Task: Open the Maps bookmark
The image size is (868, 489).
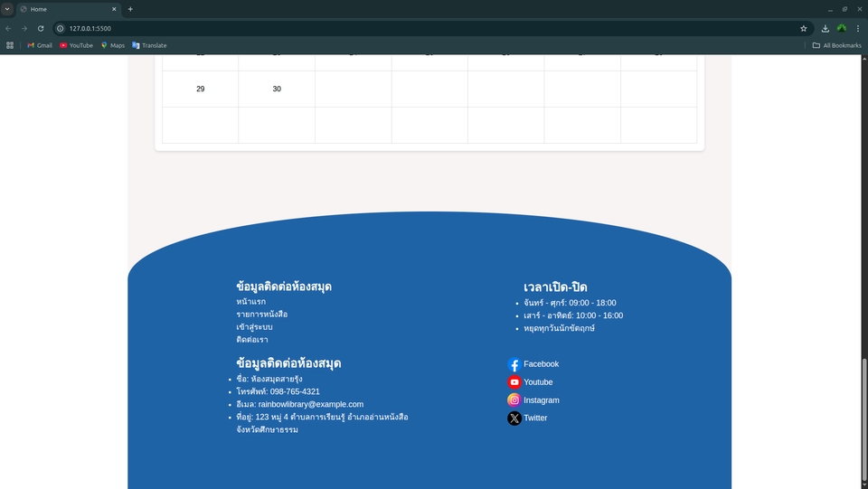Action: point(113,45)
